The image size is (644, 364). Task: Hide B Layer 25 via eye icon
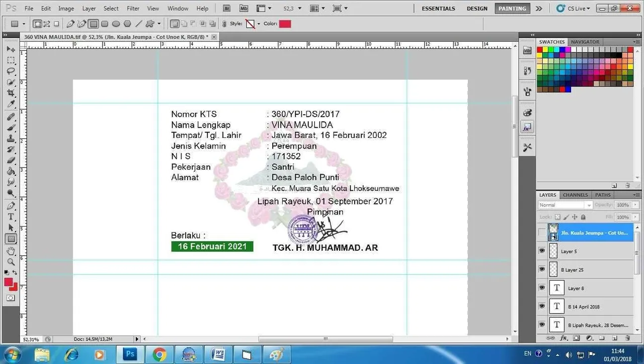pos(542,269)
